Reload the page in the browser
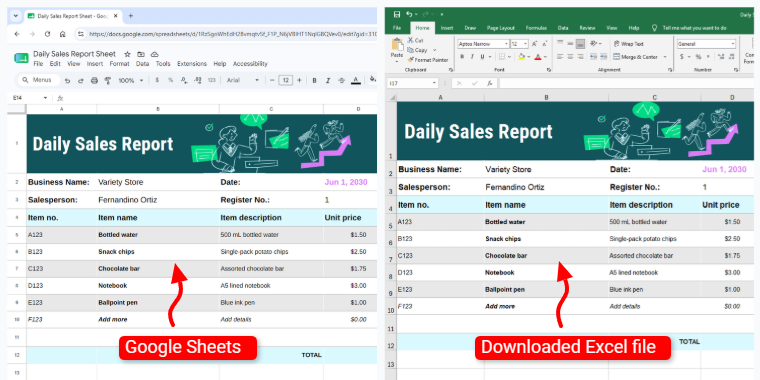Screen dimensions: 760x380 coord(47,34)
